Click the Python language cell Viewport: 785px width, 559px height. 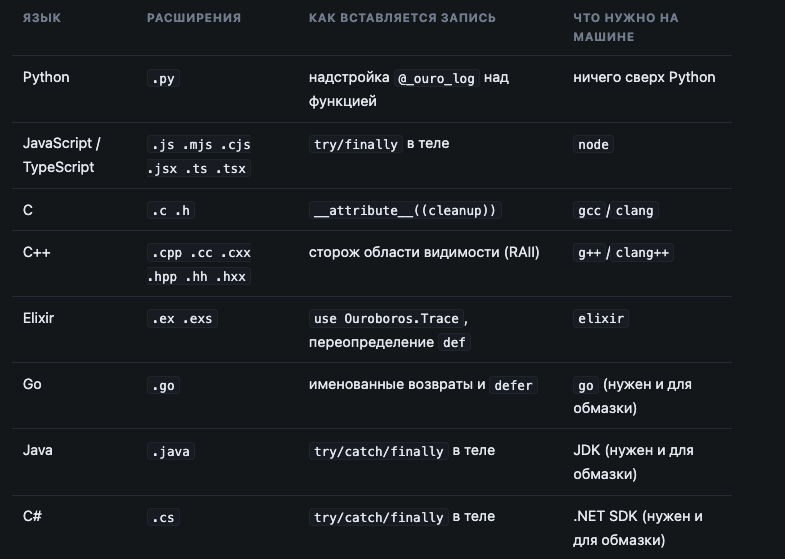pyautogui.click(x=46, y=78)
